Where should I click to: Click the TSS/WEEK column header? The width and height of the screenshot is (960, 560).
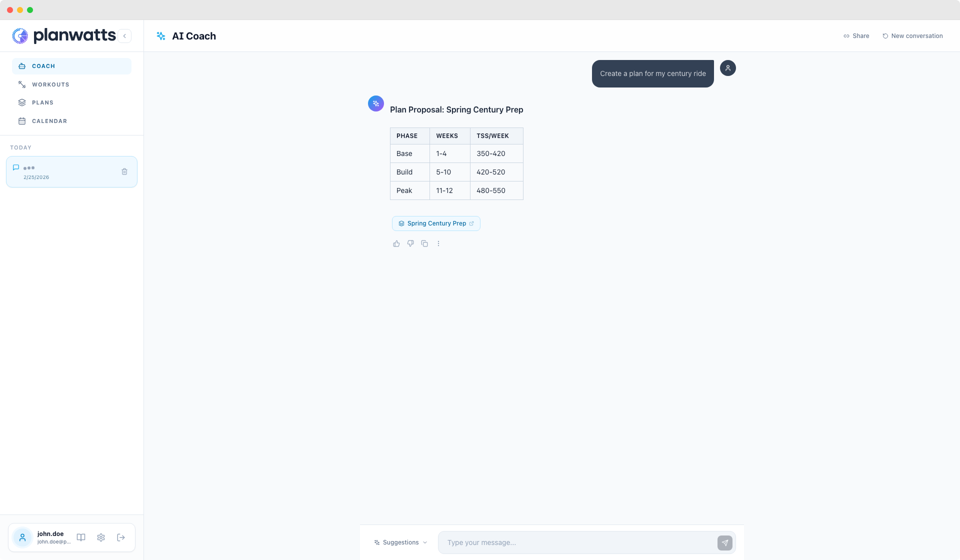tap(496, 136)
